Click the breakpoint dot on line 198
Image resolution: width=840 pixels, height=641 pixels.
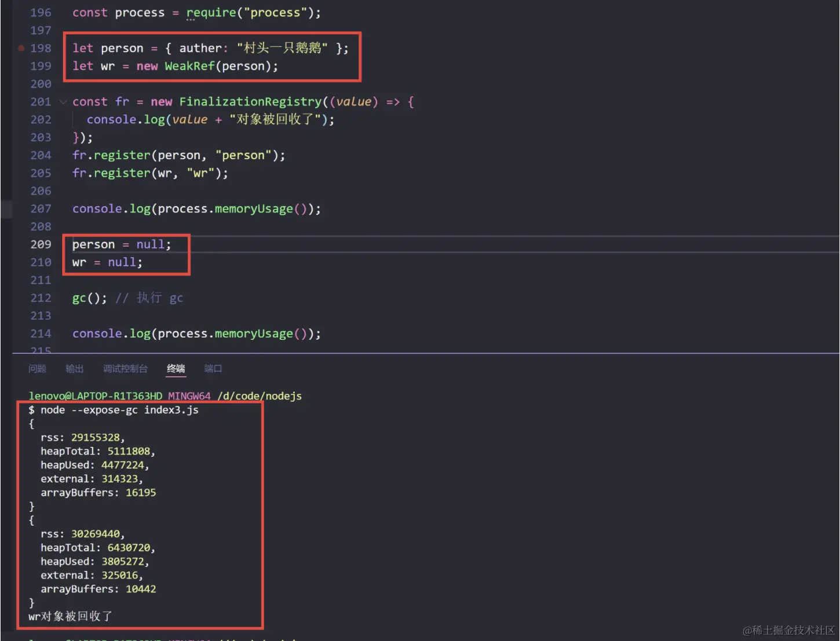point(21,48)
